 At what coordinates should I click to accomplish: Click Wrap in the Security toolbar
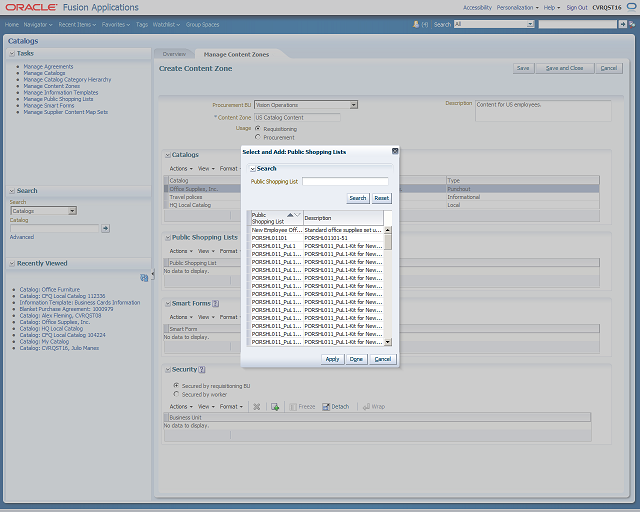374,407
